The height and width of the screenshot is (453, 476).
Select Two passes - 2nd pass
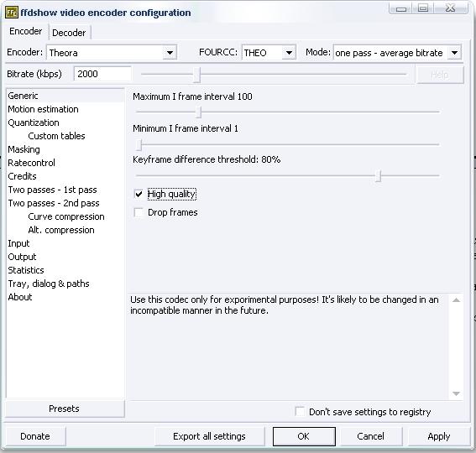pos(54,203)
